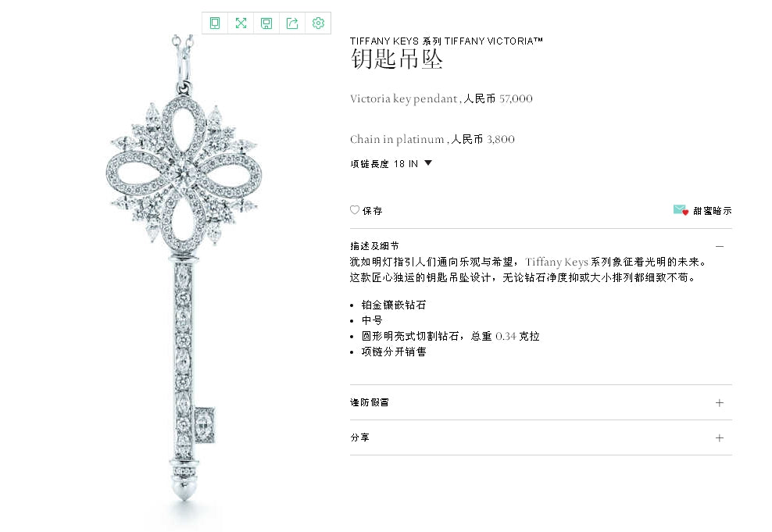Click the 甜蜜暗示 hint link
The width and height of the screenshot is (772, 532).
[x=713, y=211]
